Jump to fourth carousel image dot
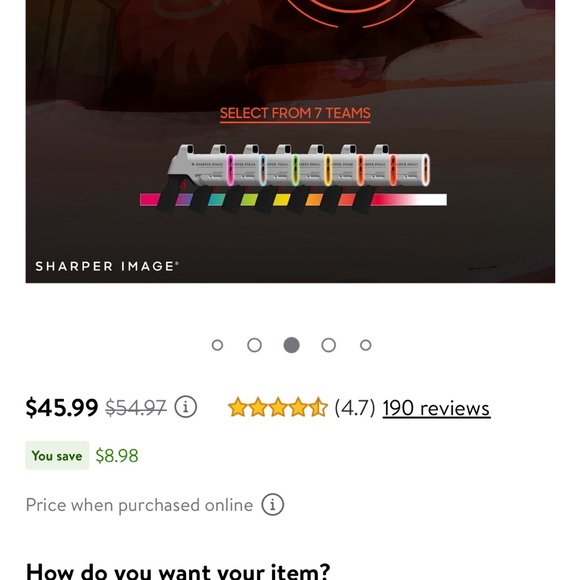 tap(328, 345)
